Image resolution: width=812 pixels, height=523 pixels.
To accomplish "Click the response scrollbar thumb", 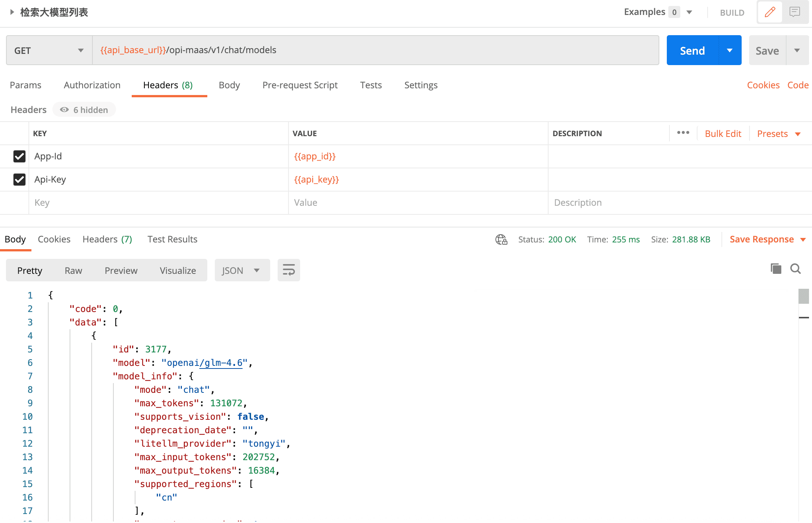I will pyautogui.click(x=803, y=296).
